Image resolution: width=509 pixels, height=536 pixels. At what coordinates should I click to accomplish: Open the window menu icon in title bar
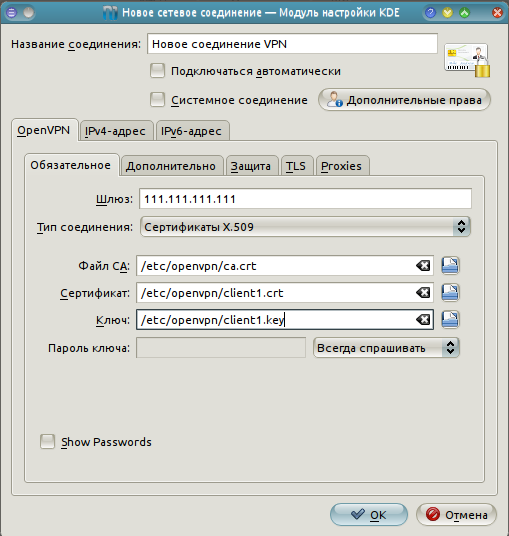12,13
